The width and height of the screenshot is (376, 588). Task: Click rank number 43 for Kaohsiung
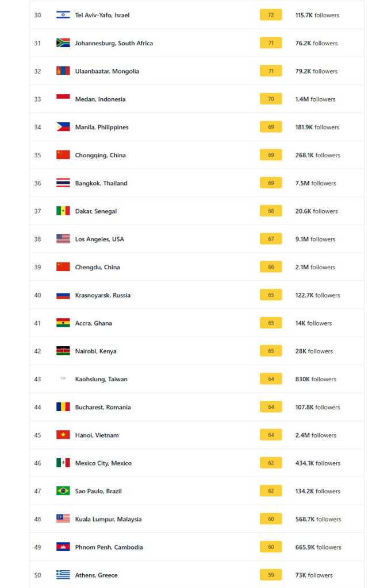tap(37, 379)
